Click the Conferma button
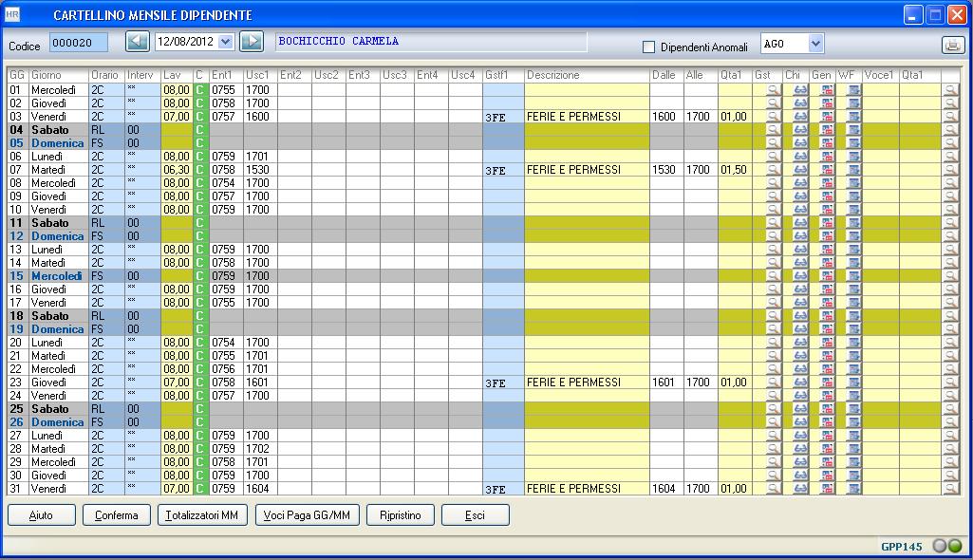 coord(117,515)
